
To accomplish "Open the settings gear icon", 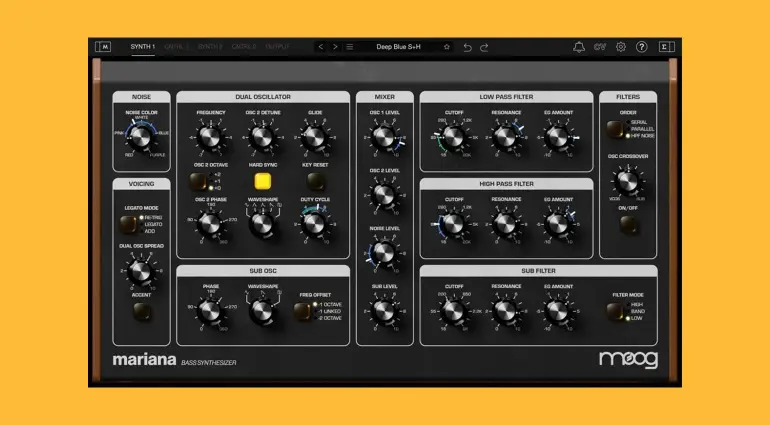I will pyautogui.click(x=621, y=47).
